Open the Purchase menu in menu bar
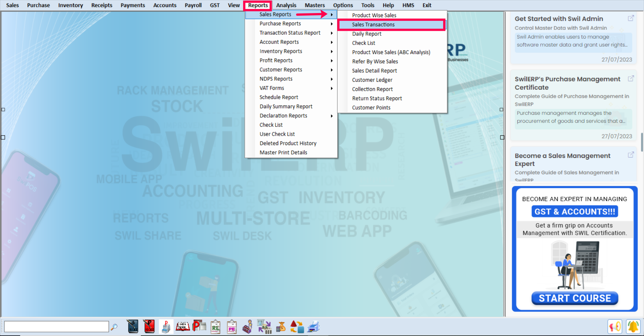 coord(38,5)
